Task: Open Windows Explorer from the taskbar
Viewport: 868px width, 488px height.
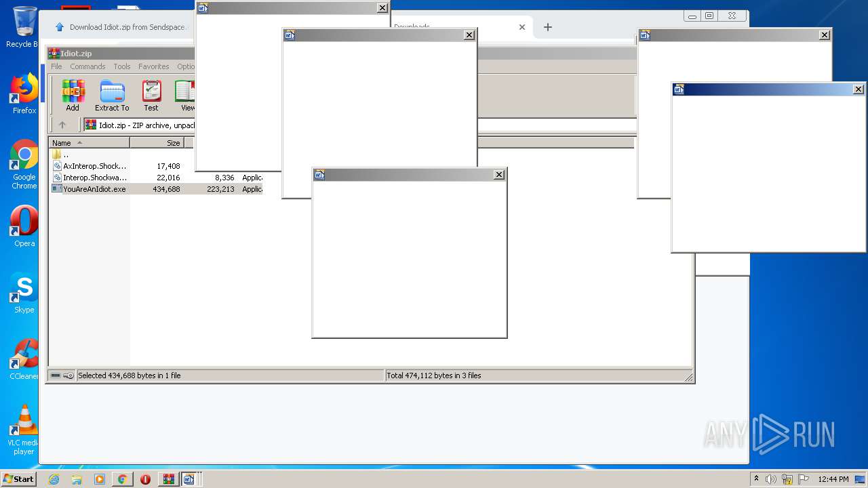Action: [77, 479]
